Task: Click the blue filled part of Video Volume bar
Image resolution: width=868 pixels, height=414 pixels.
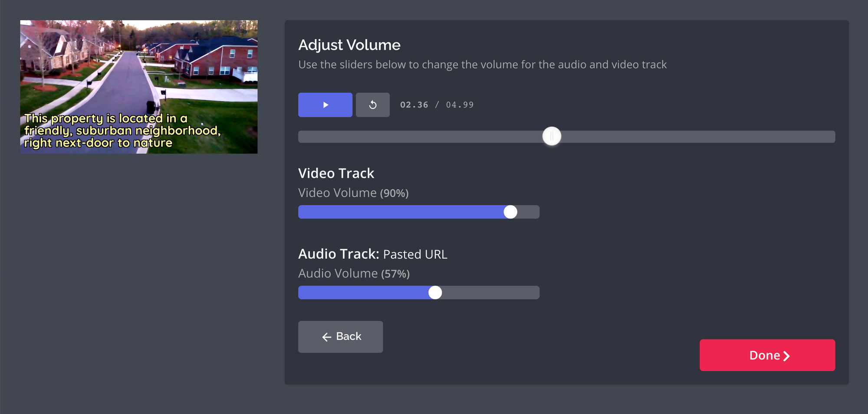Action: coord(399,212)
